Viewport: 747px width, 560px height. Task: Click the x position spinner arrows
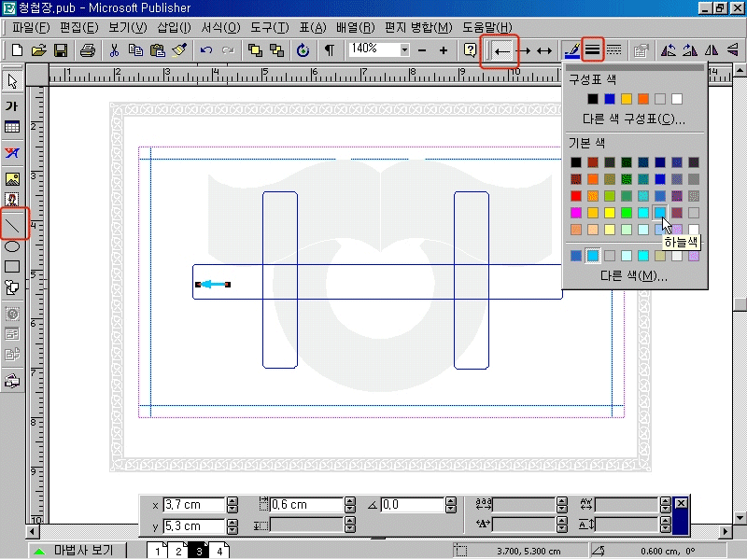(232, 505)
